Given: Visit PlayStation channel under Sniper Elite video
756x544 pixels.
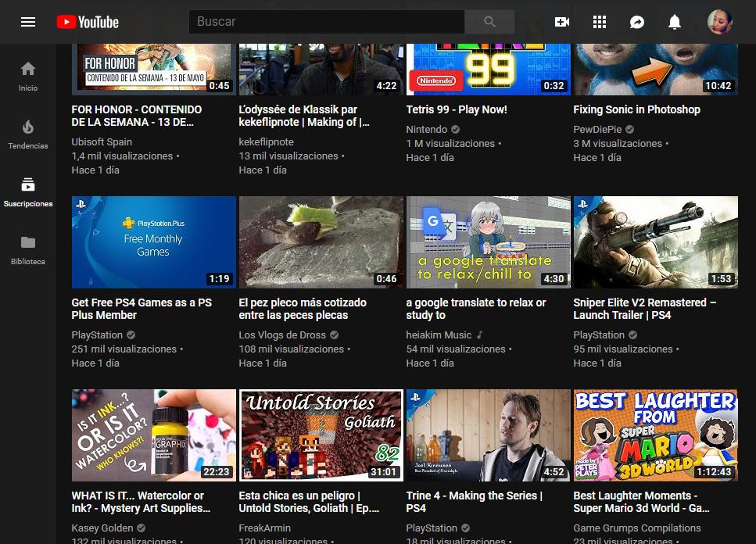Looking at the screenshot, I should click(x=599, y=335).
